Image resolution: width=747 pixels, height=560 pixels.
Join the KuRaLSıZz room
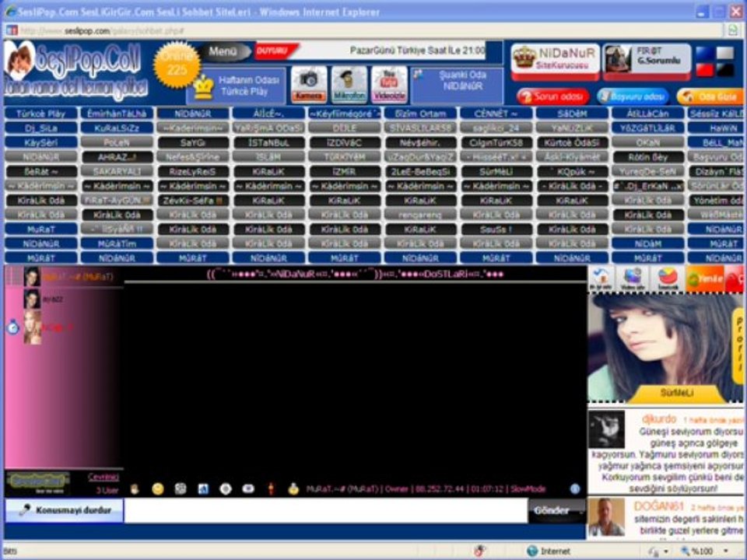pos(117,128)
